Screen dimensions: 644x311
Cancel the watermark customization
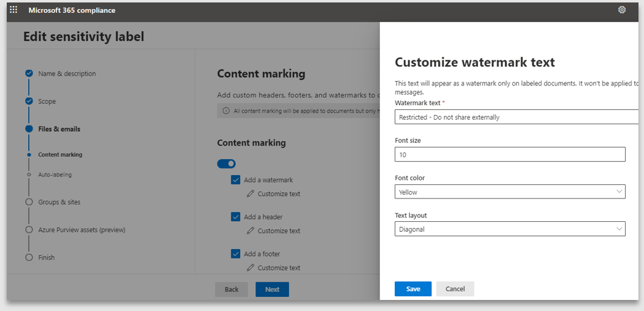tap(455, 289)
